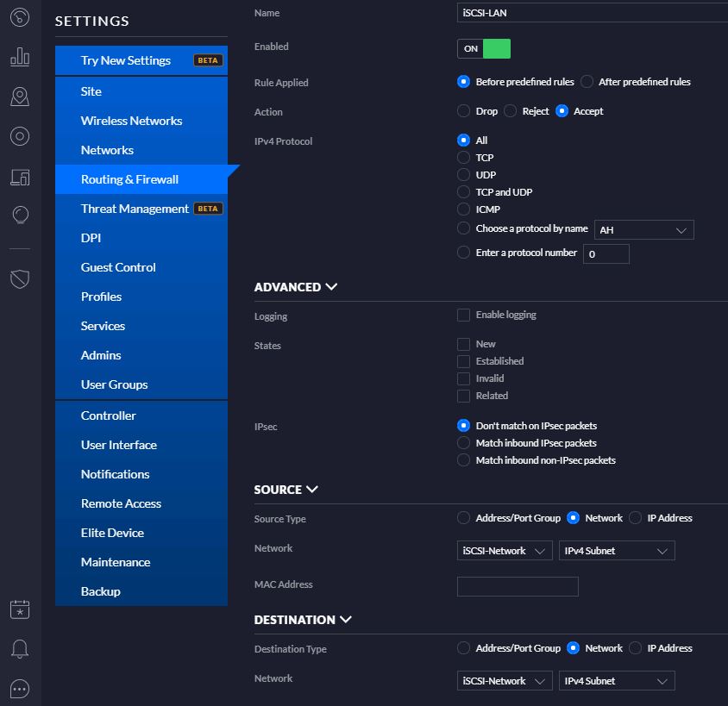Viewport: 728px width, 706px height.
Task: Open Try New Settings menu item
Action: click(141, 60)
